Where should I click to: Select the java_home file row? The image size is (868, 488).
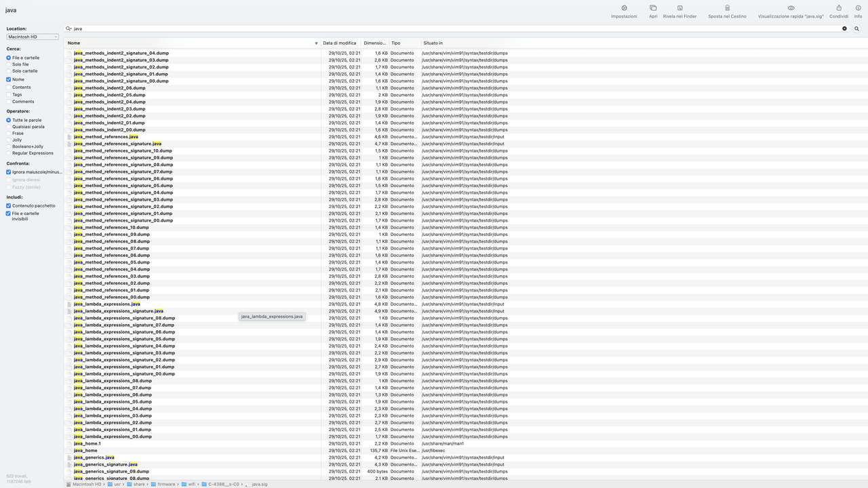click(x=86, y=450)
